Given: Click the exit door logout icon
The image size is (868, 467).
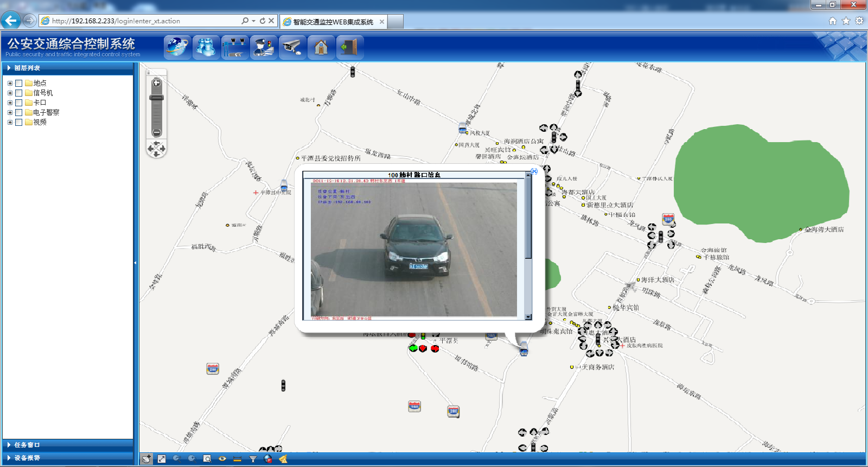Looking at the screenshot, I should (349, 47).
